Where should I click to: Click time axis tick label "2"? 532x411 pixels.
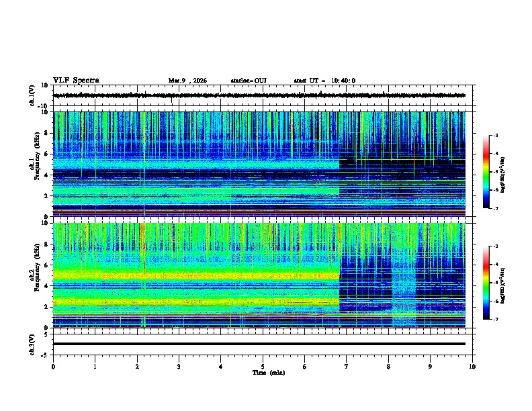pos(137,367)
